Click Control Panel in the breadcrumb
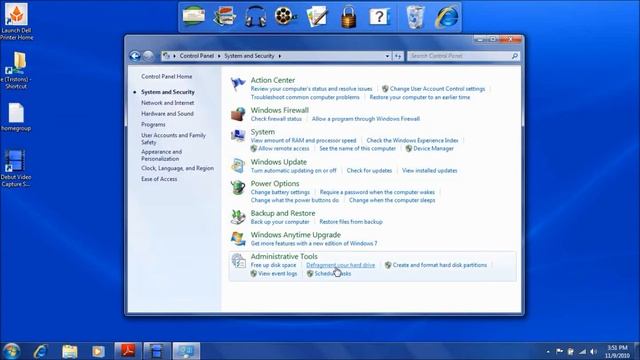 197,56
